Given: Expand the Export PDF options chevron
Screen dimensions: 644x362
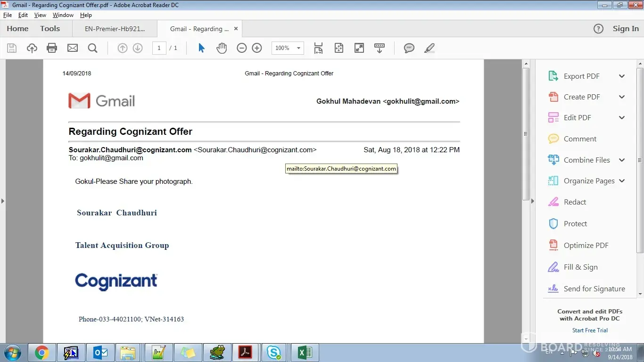Looking at the screenshot, I should coord(622,76).
